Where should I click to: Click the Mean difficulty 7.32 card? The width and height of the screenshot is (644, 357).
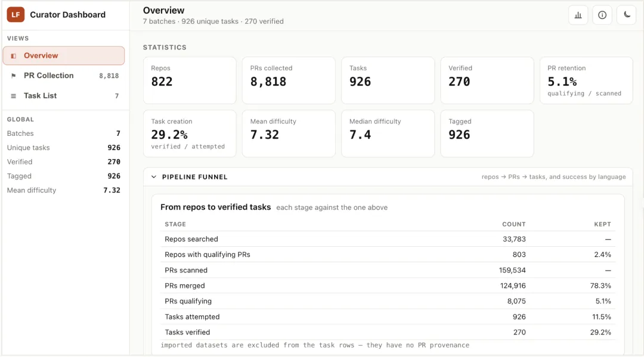pyautogui.click(x=289, y=134)
